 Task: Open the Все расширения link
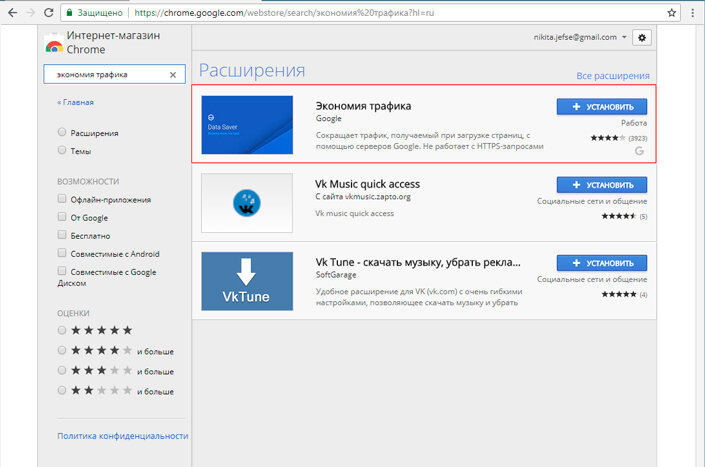coord(613,76)
